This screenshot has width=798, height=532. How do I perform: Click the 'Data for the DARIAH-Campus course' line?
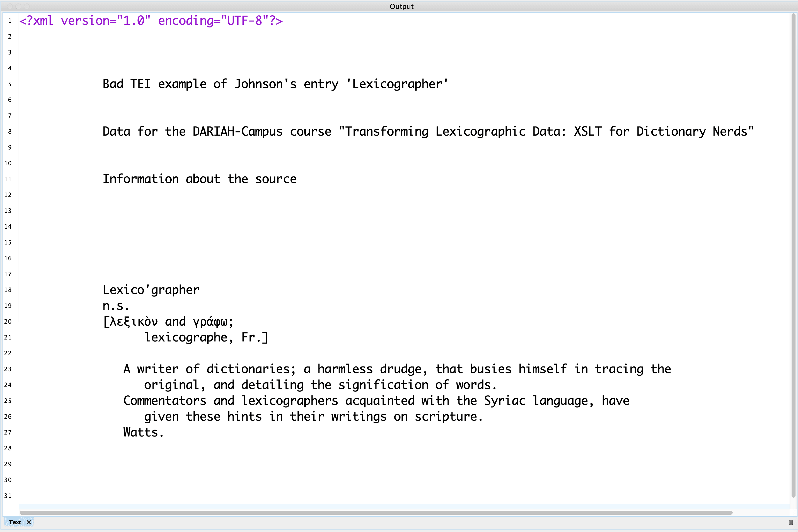(428, 132)
